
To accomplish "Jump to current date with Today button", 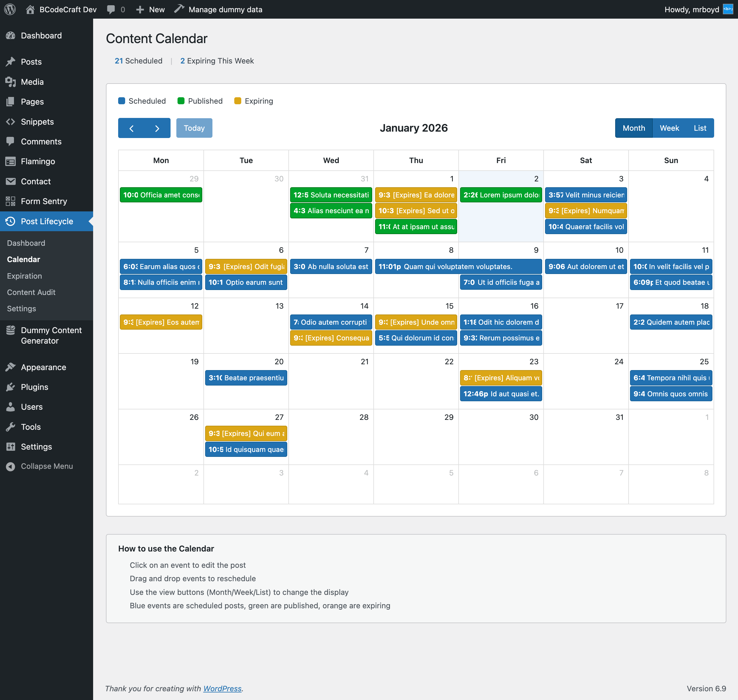I will tap(194, 128).
